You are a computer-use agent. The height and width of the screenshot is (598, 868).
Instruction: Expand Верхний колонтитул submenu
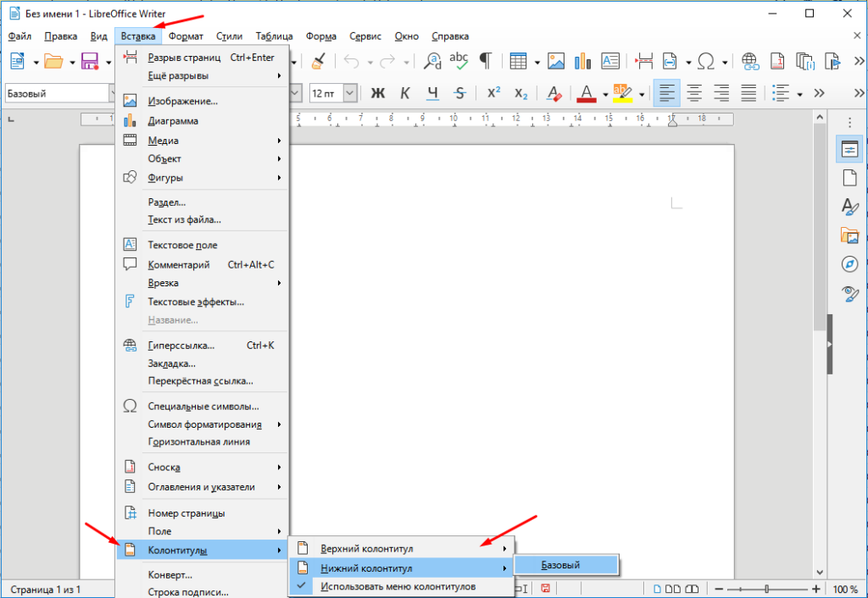tap(401, 549)
